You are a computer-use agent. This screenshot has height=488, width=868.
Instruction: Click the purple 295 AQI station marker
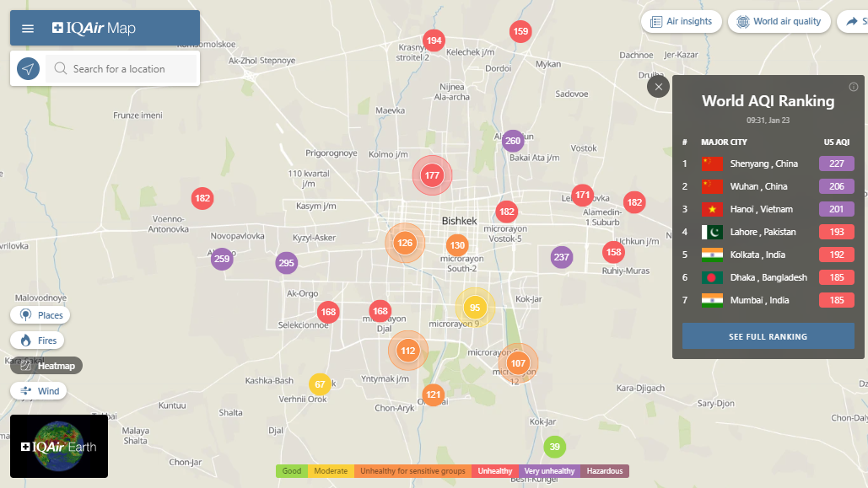[287, 263]
